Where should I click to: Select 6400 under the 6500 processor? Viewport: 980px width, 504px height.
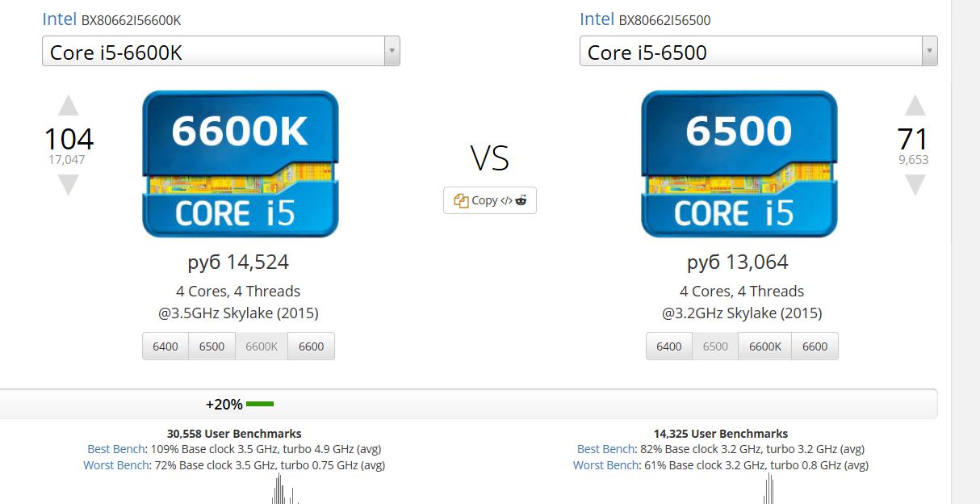click(x=669, y=346)
